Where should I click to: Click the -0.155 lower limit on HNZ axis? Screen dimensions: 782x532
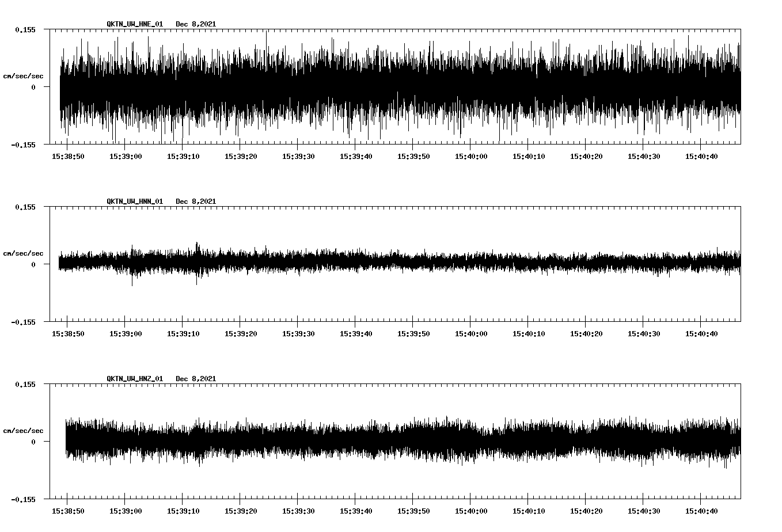(x=23, y=500)
